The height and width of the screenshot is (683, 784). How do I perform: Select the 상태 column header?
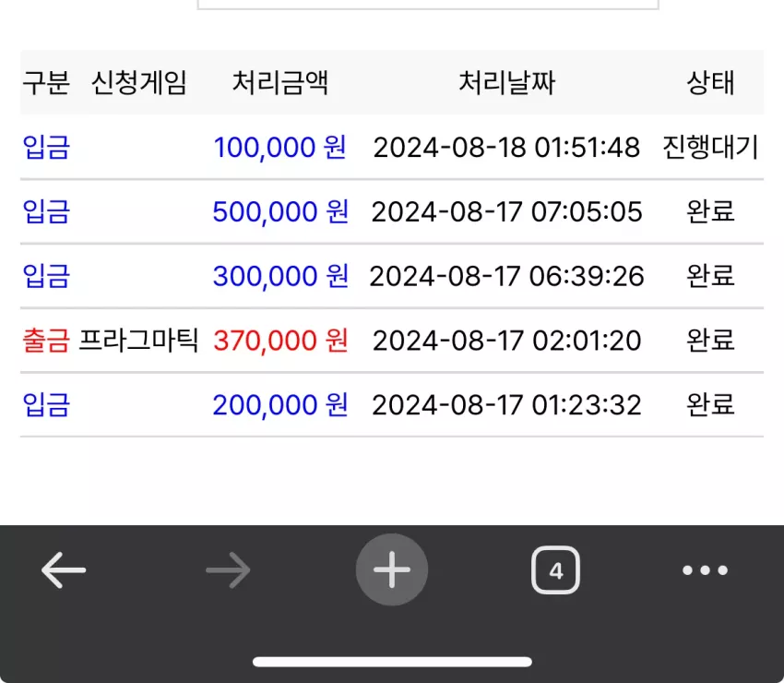coord(710,82)
